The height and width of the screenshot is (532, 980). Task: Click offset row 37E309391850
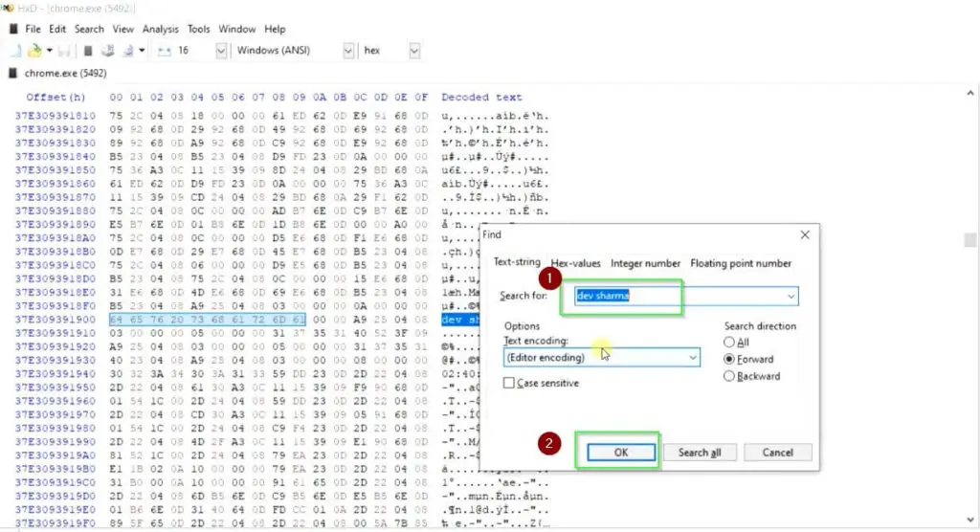coord(55,170)
